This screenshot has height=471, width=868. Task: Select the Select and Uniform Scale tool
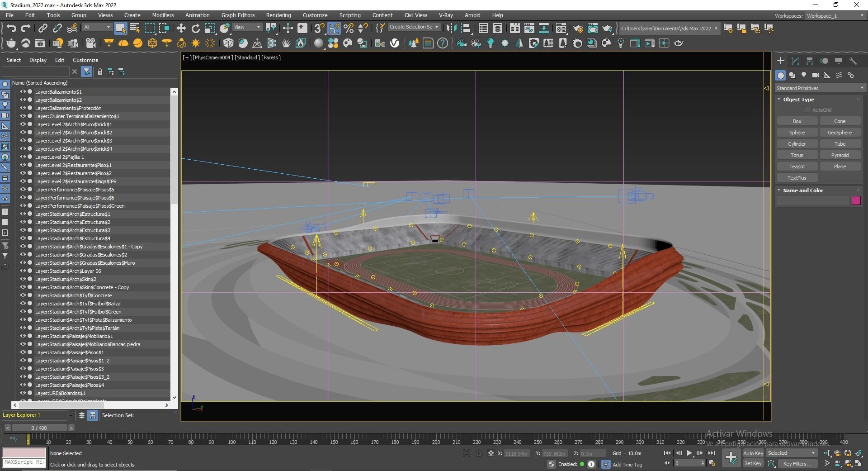(x=210, y=28)
